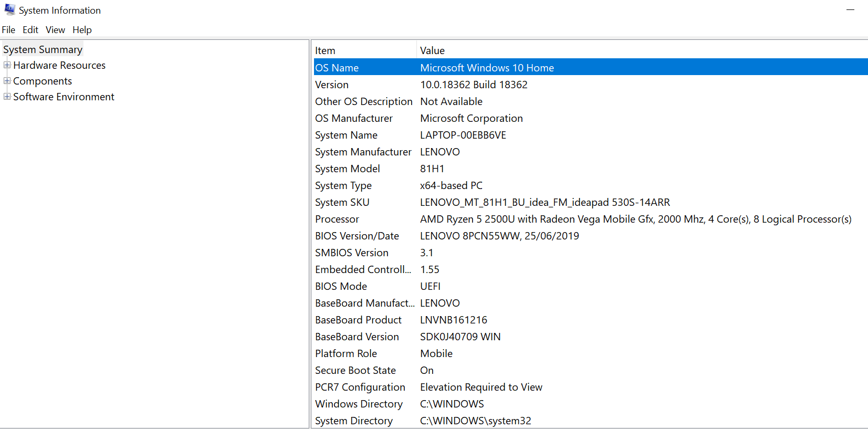Click the UEFI value
This screenshot has height=429, width=868.
point(430,286)
